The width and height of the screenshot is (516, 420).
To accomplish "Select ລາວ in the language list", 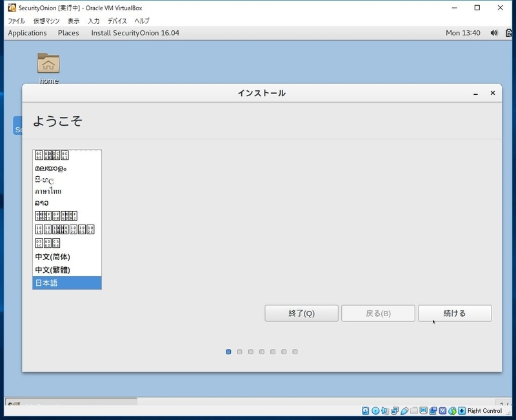I will click(67, 203).
